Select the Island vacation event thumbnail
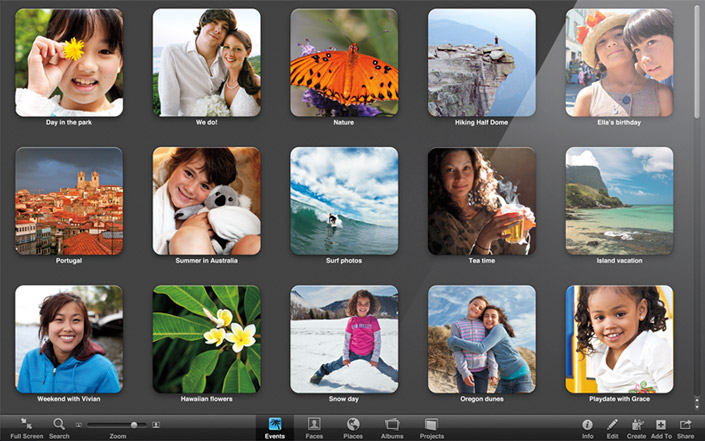 point(619,201)
